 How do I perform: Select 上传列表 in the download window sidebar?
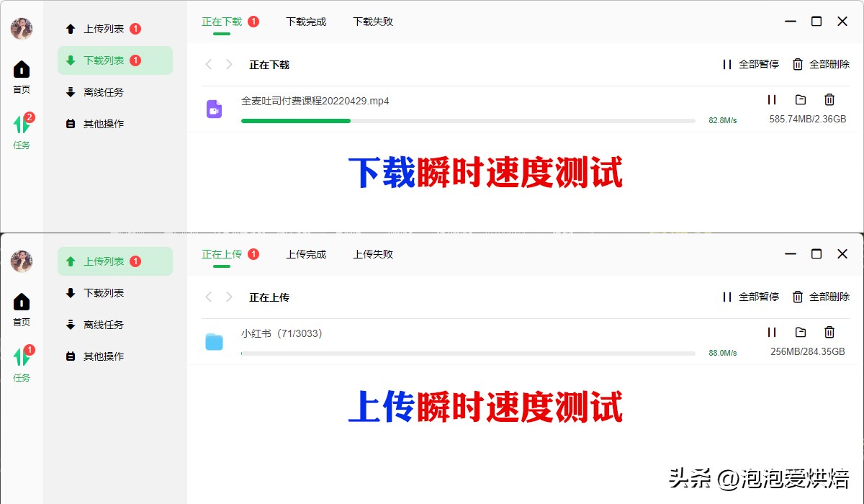coord(102,29)
